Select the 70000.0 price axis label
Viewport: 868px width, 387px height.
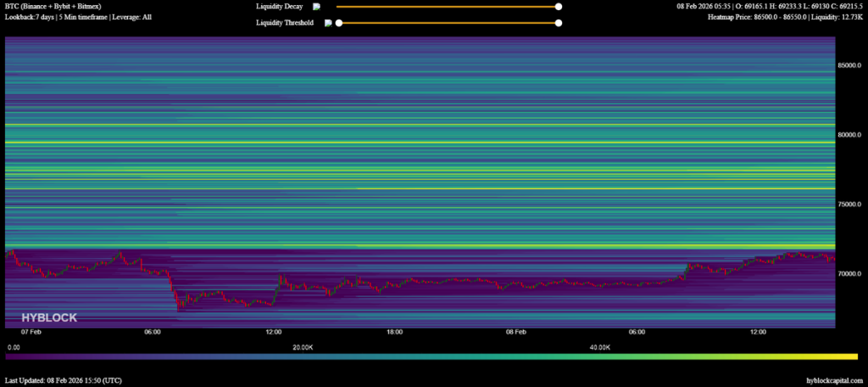(x=849, y=274)
